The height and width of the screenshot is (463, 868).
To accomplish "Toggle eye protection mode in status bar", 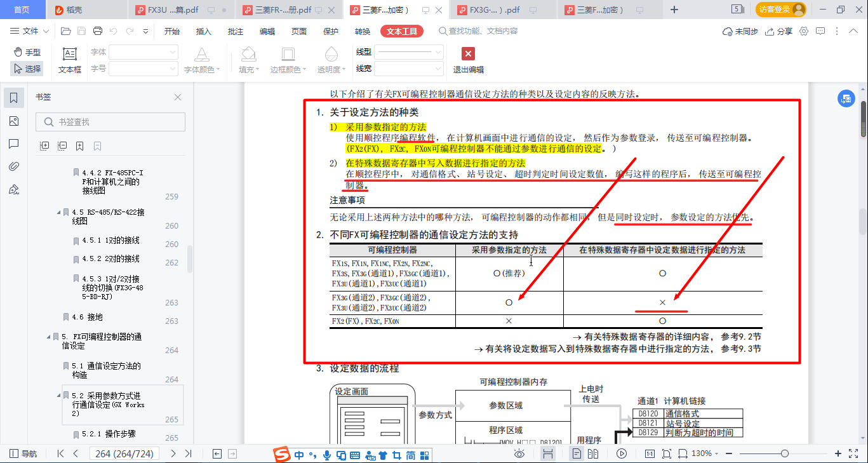I will 519,453.
